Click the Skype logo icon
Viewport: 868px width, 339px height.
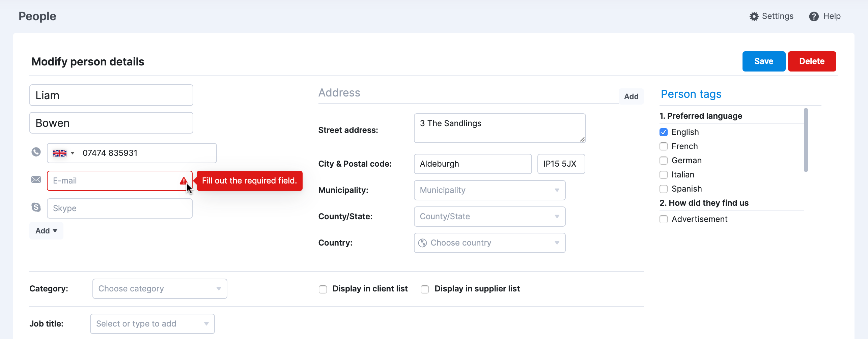coord(36,207)
